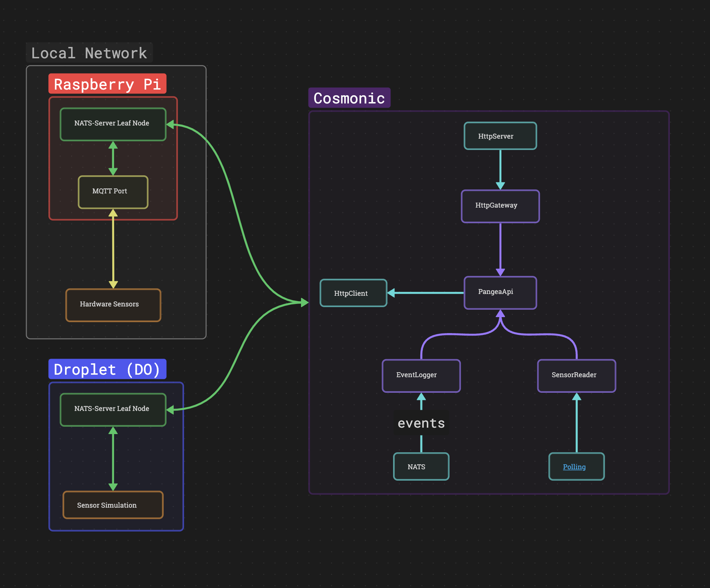Select the HttpClient node

(353, 293)
